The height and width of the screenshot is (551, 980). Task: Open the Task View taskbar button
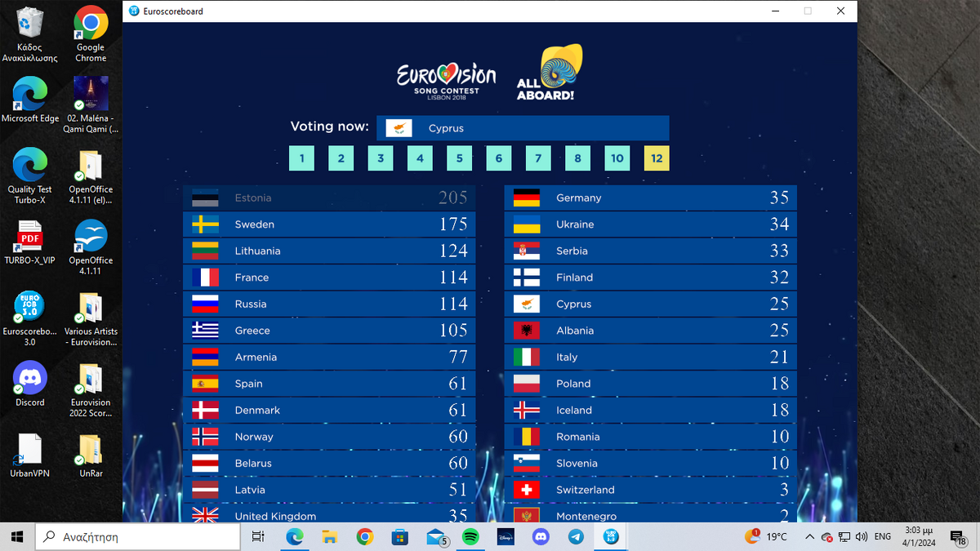[257, 536]
